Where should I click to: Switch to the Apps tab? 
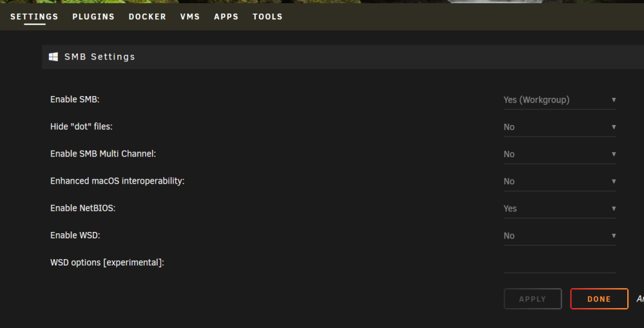pyautogui.click(x=226, y=17)
